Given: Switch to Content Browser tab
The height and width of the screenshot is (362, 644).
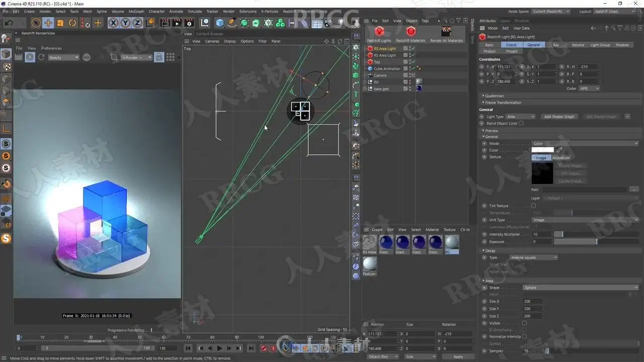Looking at the screenshot, I should pos(209,34).
